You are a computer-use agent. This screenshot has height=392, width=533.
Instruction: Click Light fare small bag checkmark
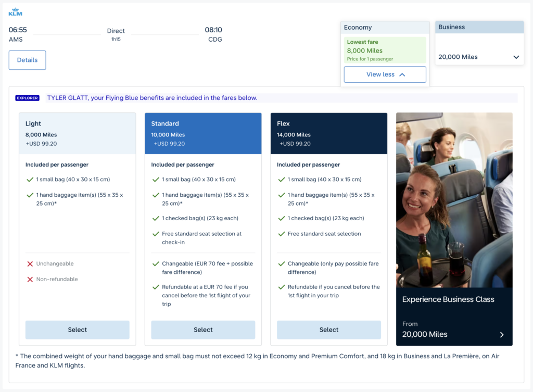30,180
